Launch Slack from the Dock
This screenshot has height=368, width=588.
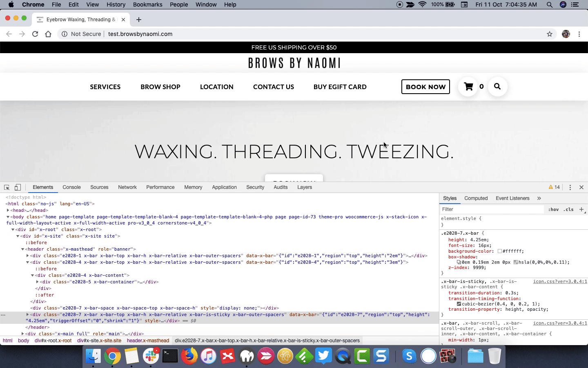pyautogui.click(x=151, y=356)
